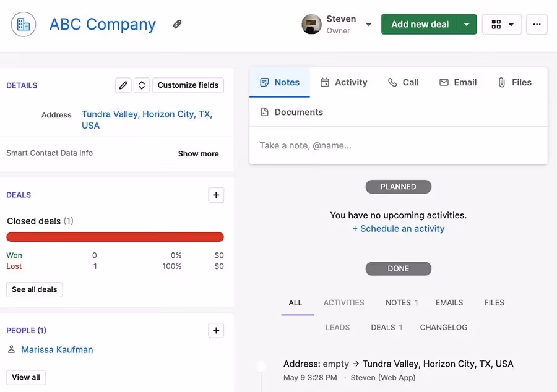Add a deal with the Deals plus icon
Image resolution: width=557 pixels, height=392 pixels.
coord(216,195)
